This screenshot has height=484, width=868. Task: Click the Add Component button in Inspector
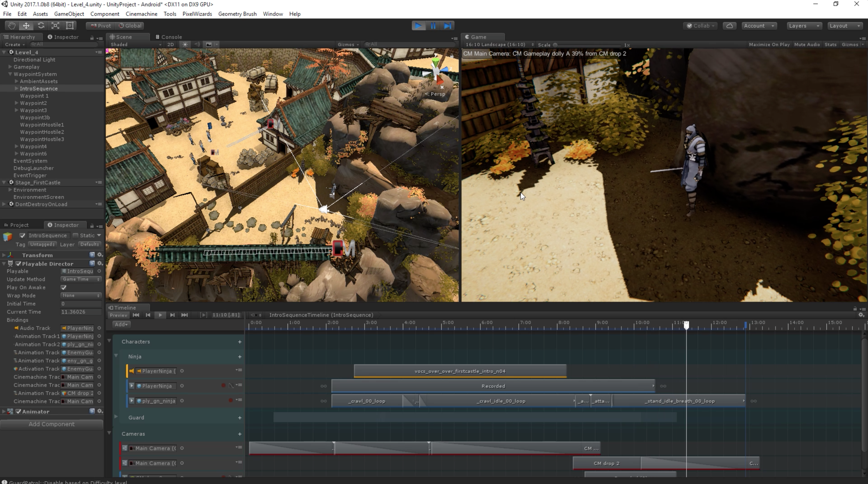[51, 424]
